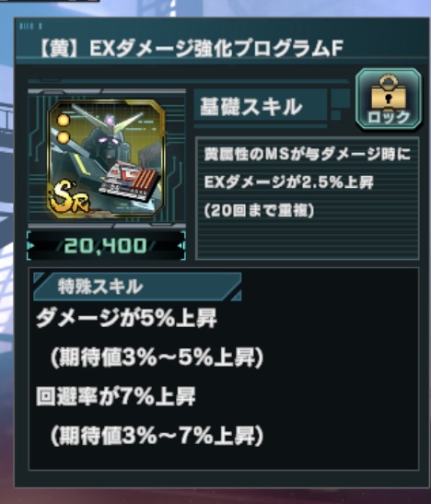Click the 20,400 value display
431x504 pixels.
tap(106, 246)
